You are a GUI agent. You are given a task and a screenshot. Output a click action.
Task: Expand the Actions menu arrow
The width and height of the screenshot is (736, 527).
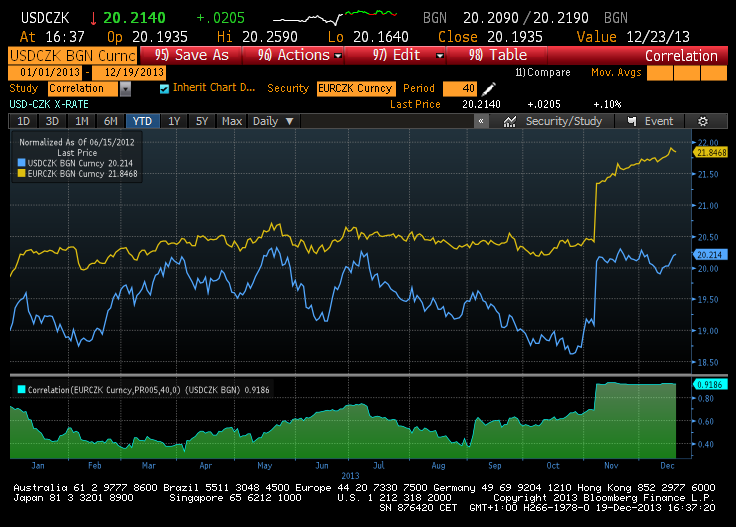(337, 56)
